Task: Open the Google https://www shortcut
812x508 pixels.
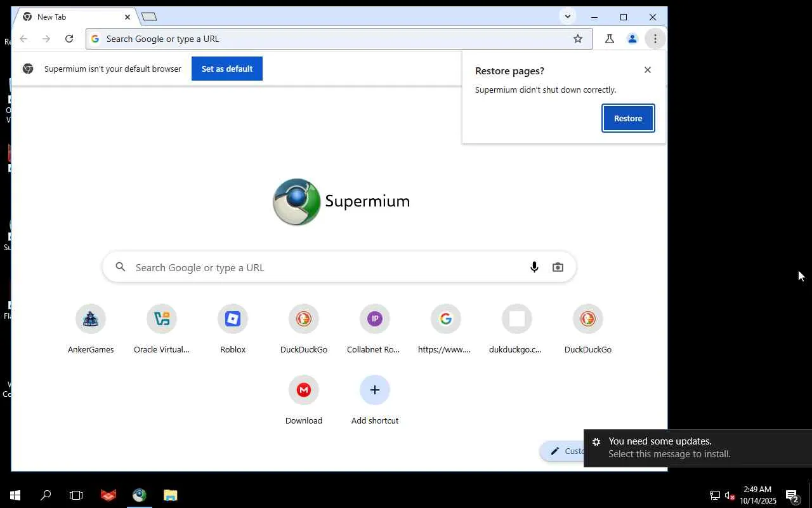Action: click(x=446, y=329)
